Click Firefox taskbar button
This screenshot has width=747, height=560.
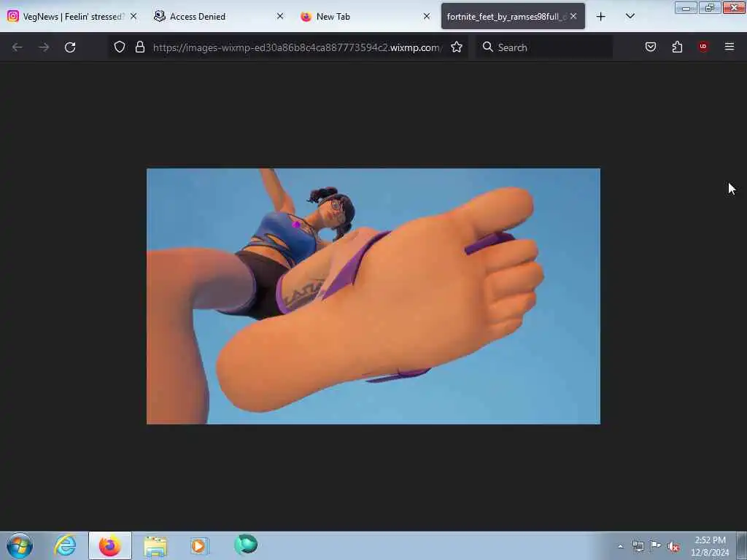pyautogui.click(x=110, y=545)
